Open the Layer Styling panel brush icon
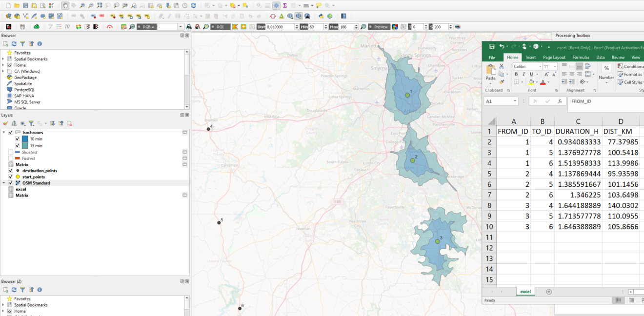The image size is (644, 316). [5, 123]
